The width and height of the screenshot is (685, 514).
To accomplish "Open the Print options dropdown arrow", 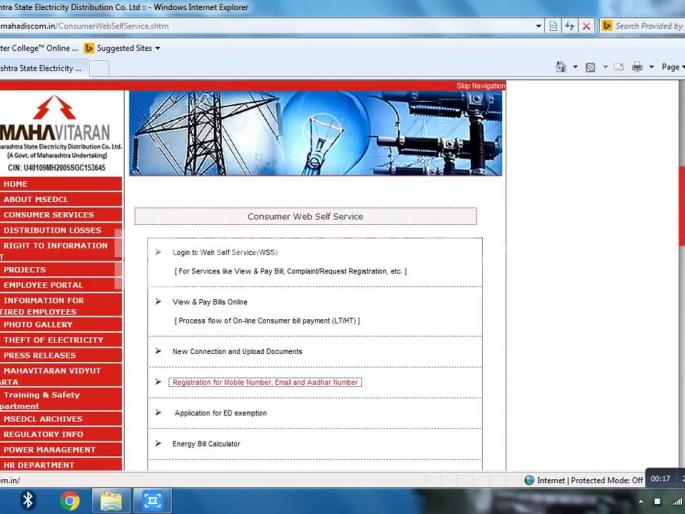I will pos(651,67).
